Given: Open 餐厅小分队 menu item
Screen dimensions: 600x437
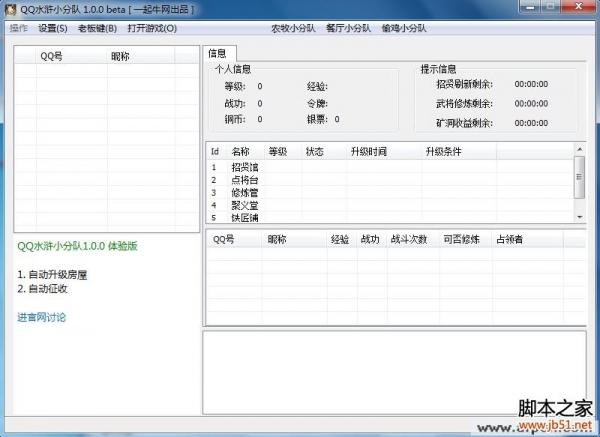Looking at the screenshot, I should 349,28.
